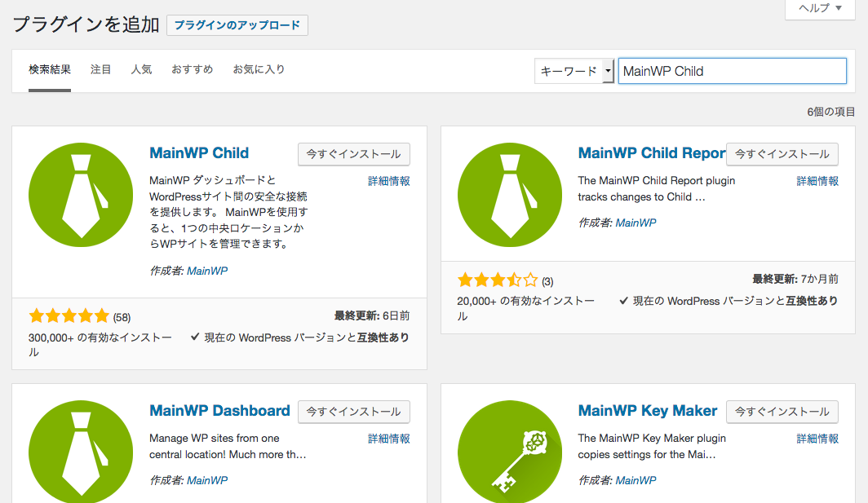This screenshot has width=868, height=503.
Task: Install MainWP Child Reports plugin now
Action: click(x=782, y=154)
